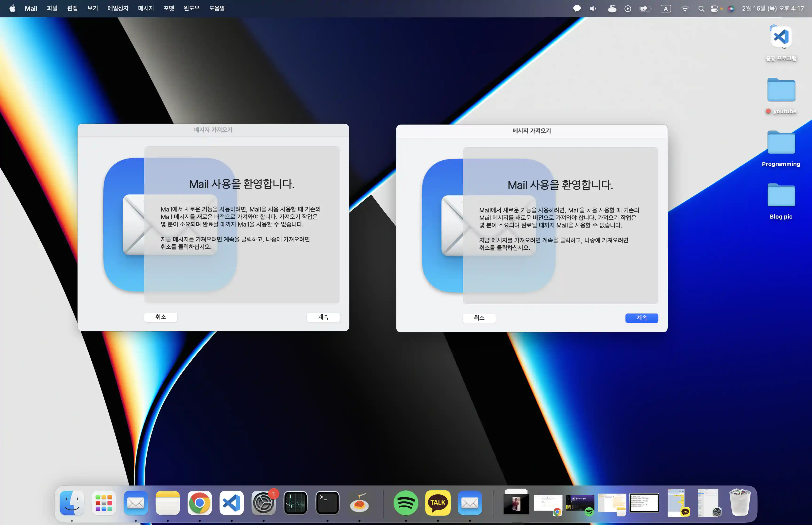Open the Trash in the dock
Viewport: 812px width, 525px height.
739,503
